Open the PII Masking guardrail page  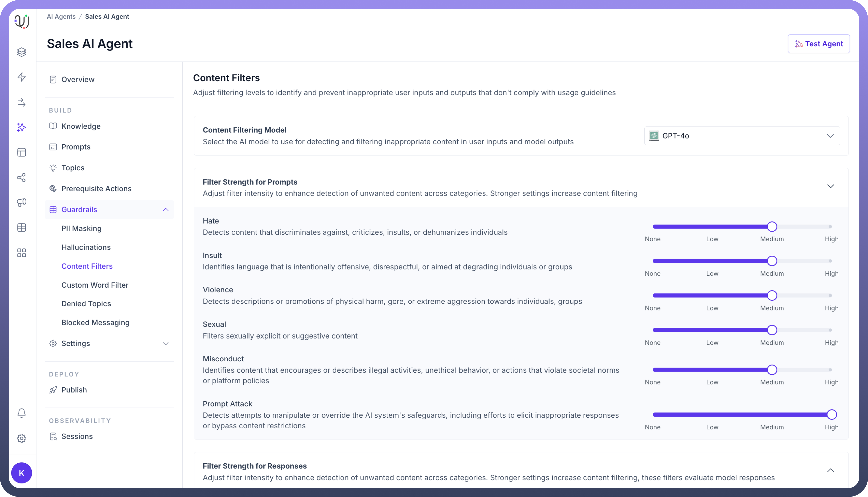pyautogui.click(x=81, y=229)
